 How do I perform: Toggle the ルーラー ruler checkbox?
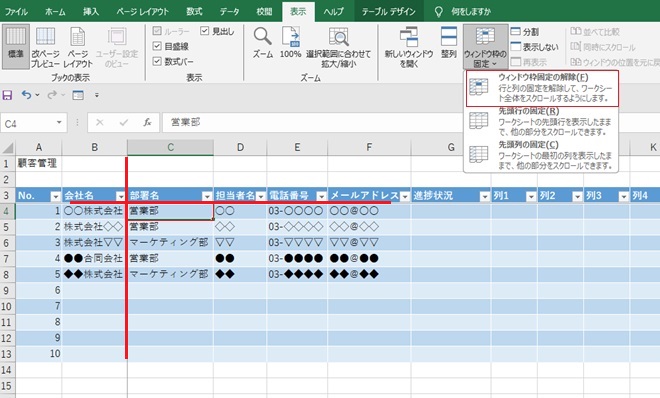pyautogui.click(x=157, y=31)
